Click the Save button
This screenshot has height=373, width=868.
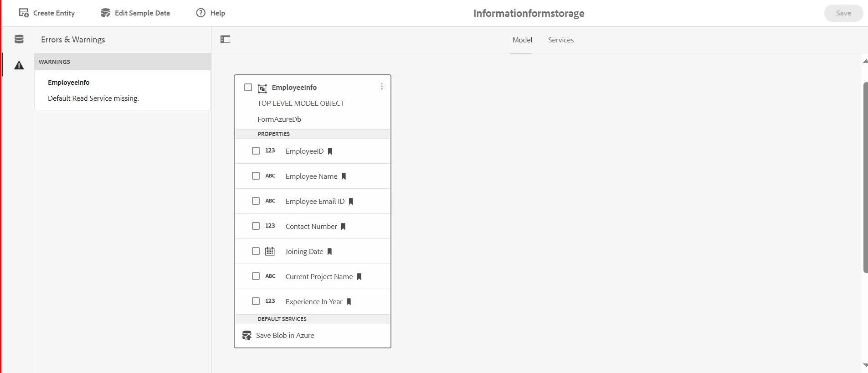pos(843,13)
